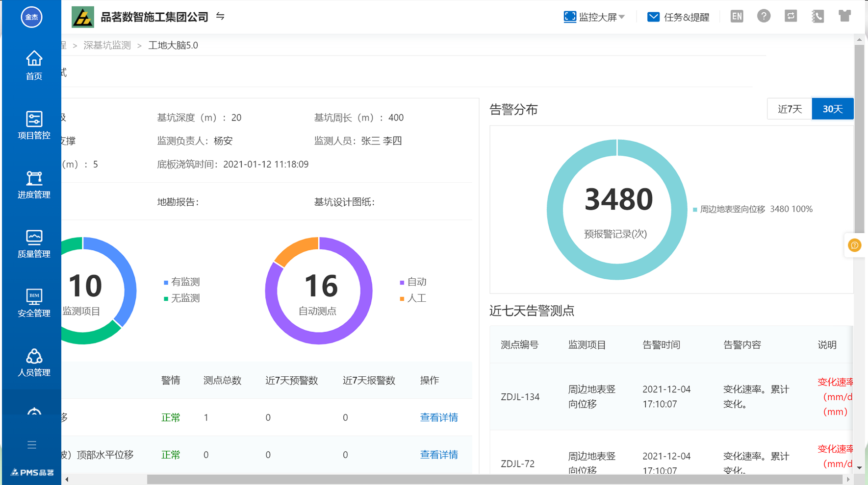Click the partially hidden sidebar icon below 人员管理
This screenshot has height=485, width=868.
tap(34, 411)
